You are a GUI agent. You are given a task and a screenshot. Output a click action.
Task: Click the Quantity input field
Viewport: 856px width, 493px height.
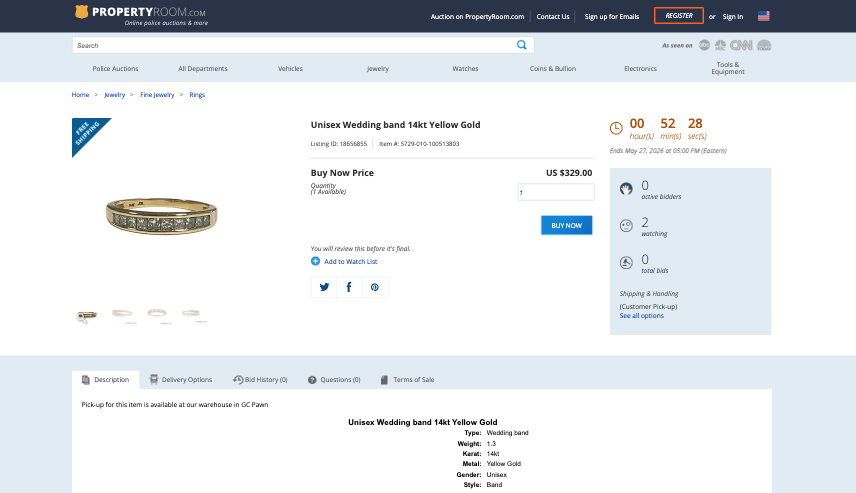click(x=556, y=192)
